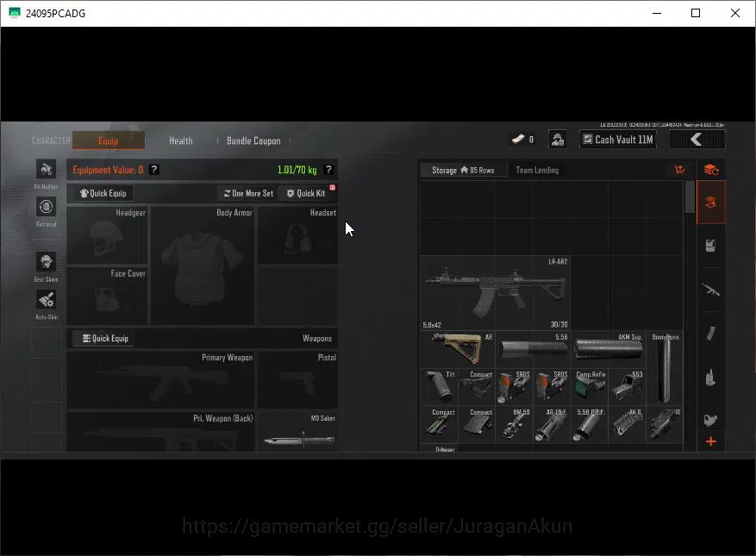This screenshot has width=756, height=556.
Task: Open Gear Skins from the sidebar
Action: [46, 262]
